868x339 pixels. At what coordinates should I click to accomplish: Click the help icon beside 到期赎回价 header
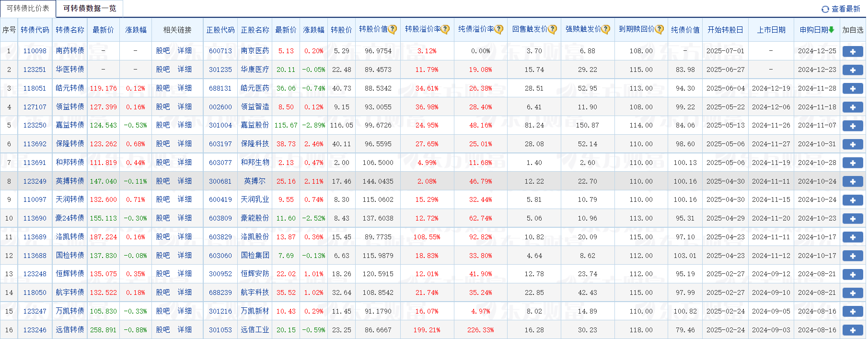660,29
